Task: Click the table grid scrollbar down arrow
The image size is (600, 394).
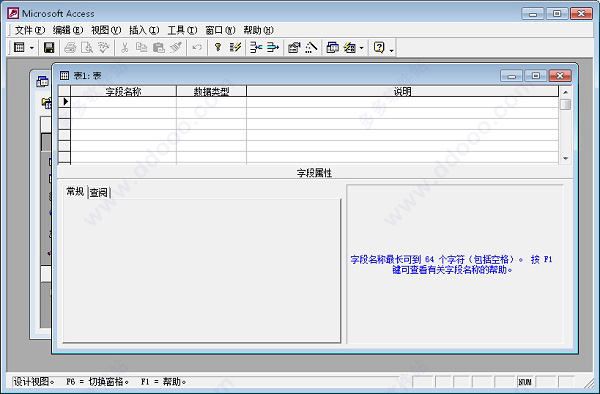Action: point(565,158)
